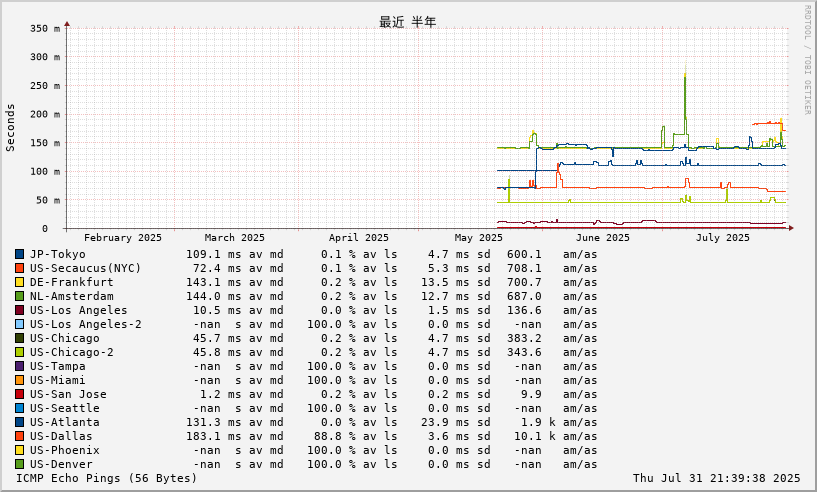Click the US-Chicago dark green swatch
817x492 pixels.
[x=19, y=339]
